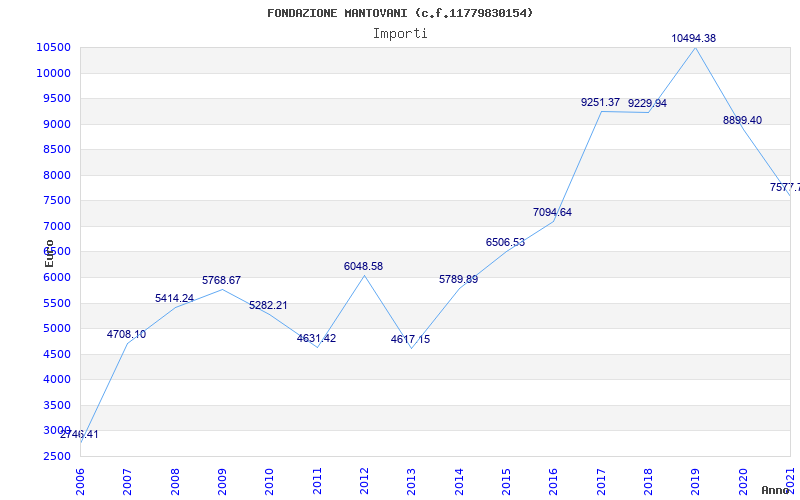Click the data label 4631.42

(316, 339)
